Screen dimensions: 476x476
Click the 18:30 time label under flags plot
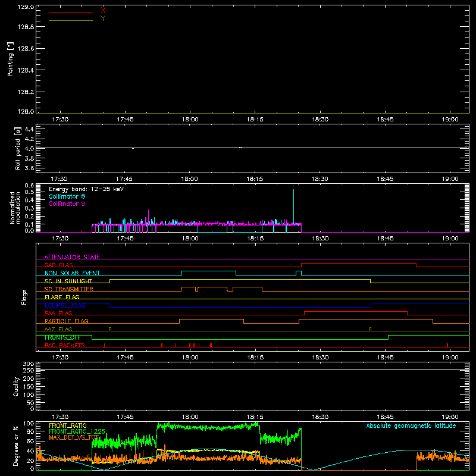point(320,358)
